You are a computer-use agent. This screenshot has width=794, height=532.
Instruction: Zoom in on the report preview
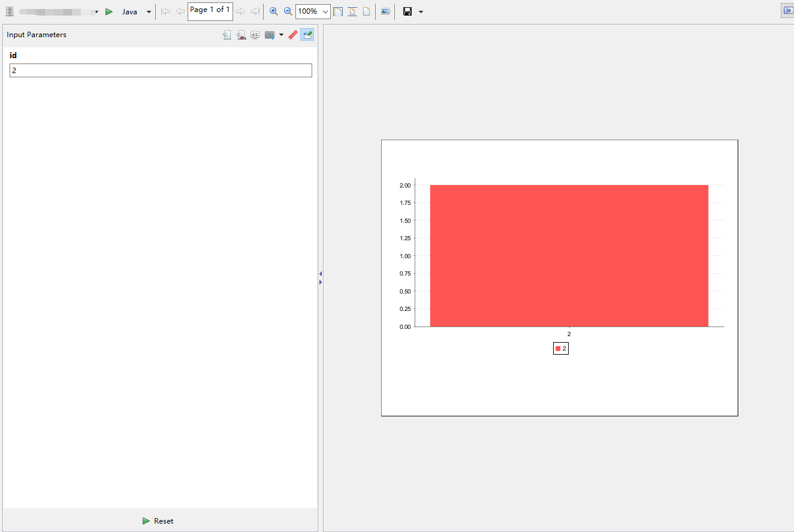coord(274,11)
